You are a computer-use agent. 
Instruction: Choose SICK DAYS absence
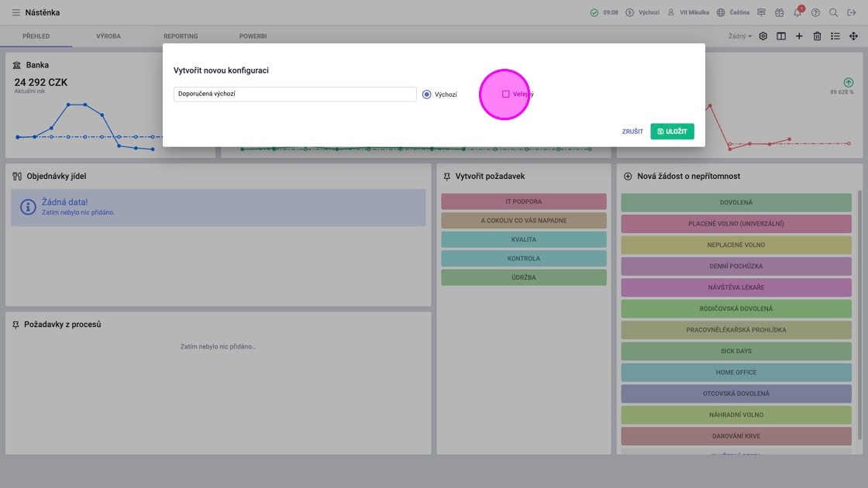[736, 351]
